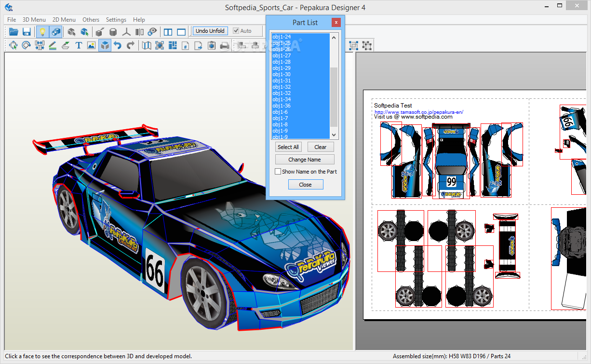Viewport: 591px width, 364px height.
Task: Switch to the two-pane window layout icon
Action: [x=168, y=32]
